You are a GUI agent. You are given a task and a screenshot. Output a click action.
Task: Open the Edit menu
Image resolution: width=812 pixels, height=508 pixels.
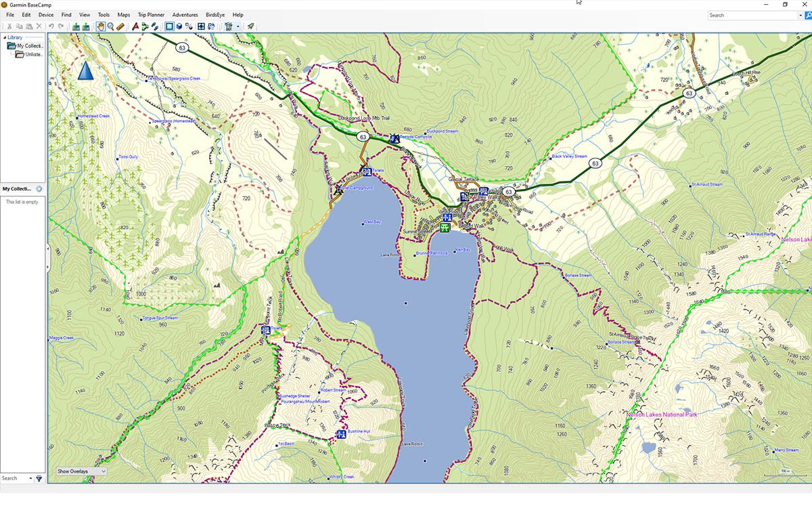26,14
